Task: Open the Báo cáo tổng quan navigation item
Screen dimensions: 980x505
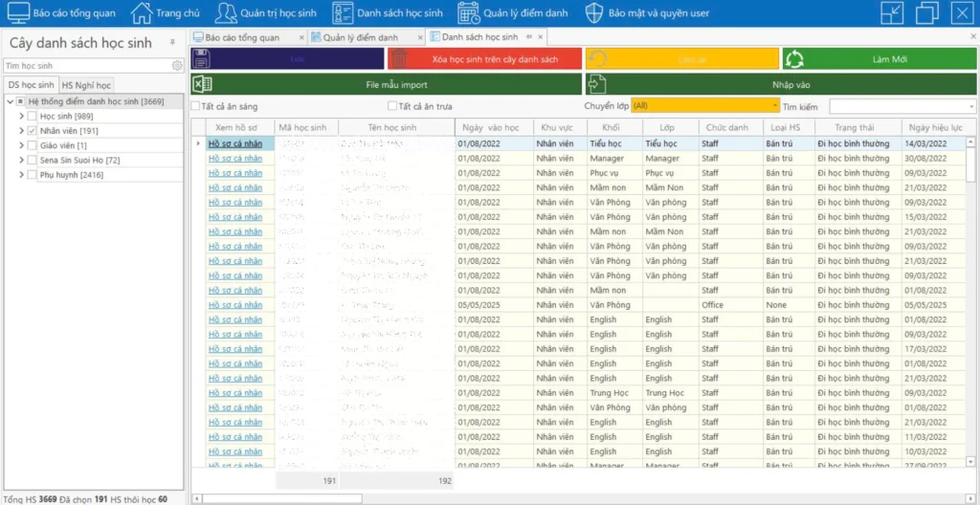Action: (61, 12)
